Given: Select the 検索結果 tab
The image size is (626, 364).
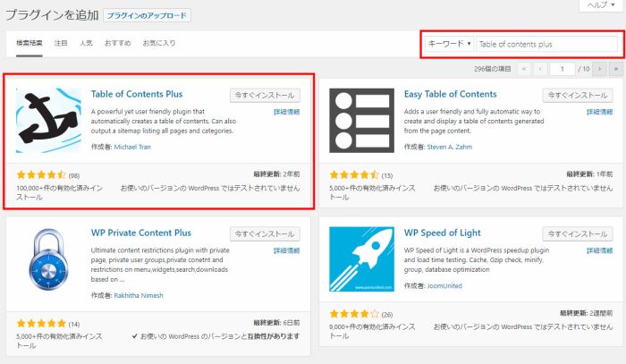Looking at the screenshot, I should coord(30,43).
